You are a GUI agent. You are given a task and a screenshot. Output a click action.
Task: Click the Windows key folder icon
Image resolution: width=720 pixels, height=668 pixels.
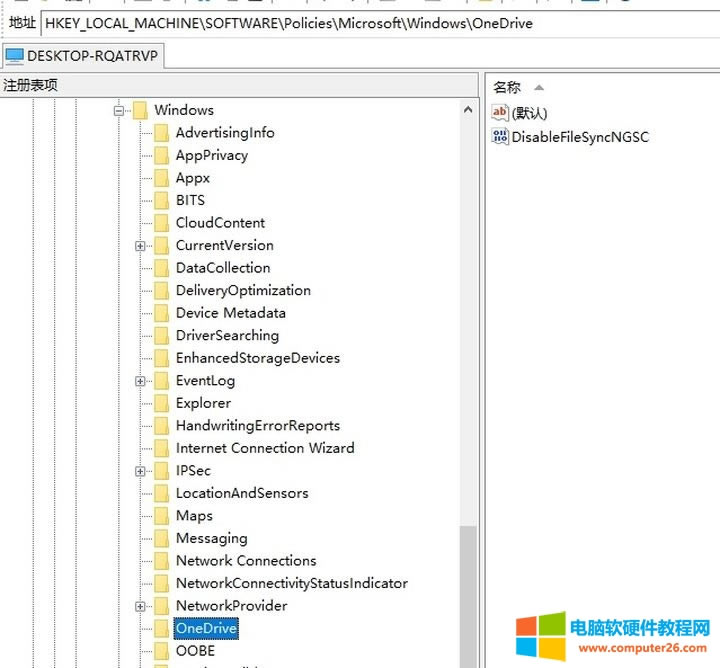(x=140, y=110)
